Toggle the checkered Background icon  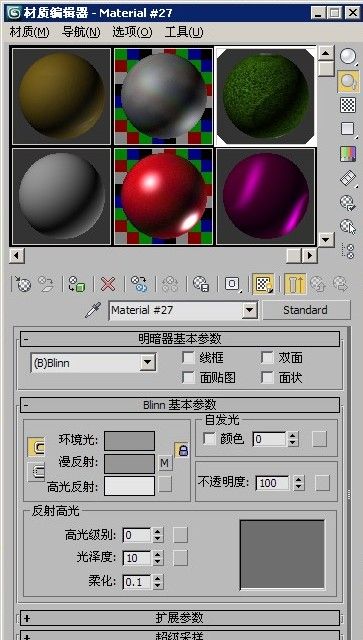click(348, 105)
